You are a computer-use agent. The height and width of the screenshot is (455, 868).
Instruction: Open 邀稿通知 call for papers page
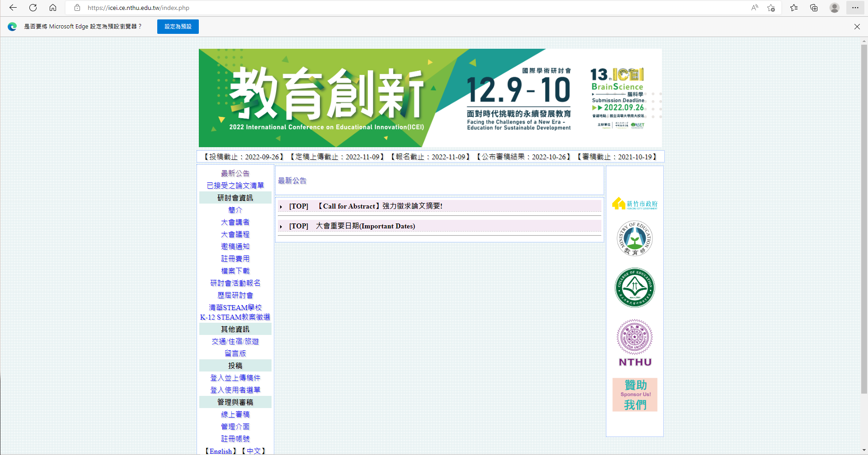[235, 246]
